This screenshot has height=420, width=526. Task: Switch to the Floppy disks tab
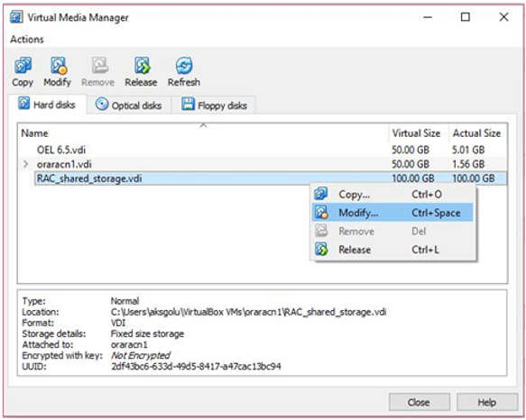pos(215,105)
